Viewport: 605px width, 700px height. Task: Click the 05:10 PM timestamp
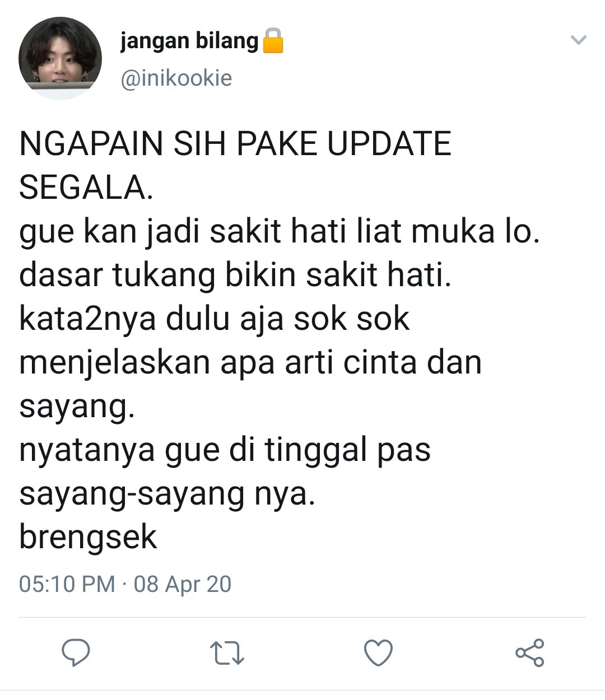67,584
